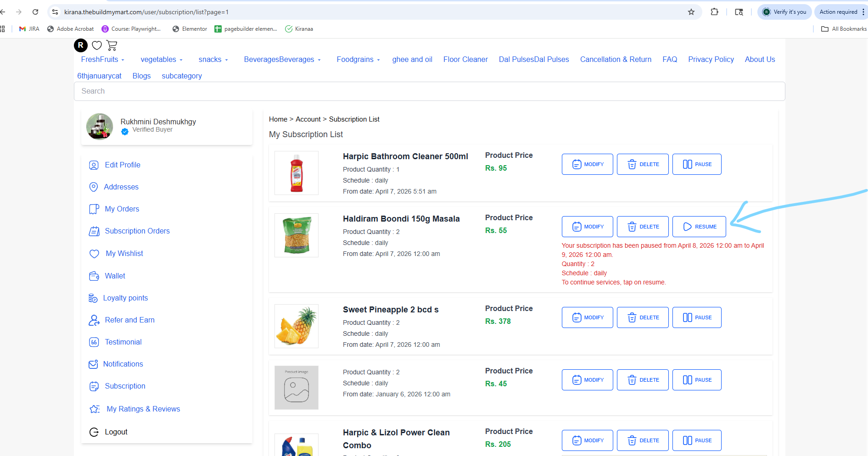Open Cancellation & Return page

click(616, 60)
